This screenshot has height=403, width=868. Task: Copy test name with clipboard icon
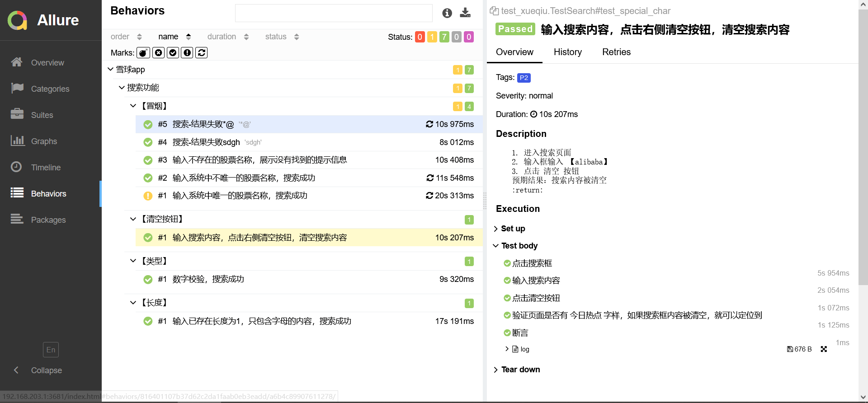tap(494, 11)
